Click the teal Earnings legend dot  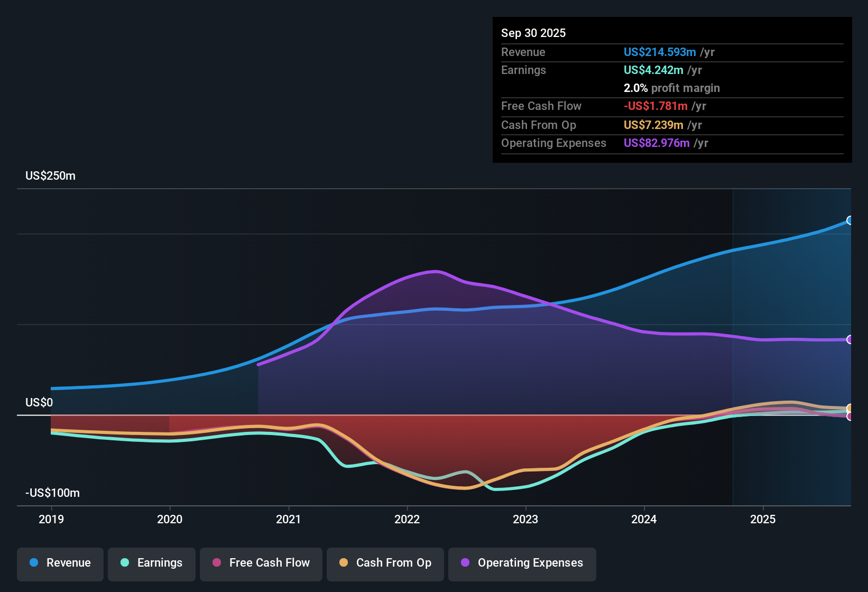coord(125,563)
